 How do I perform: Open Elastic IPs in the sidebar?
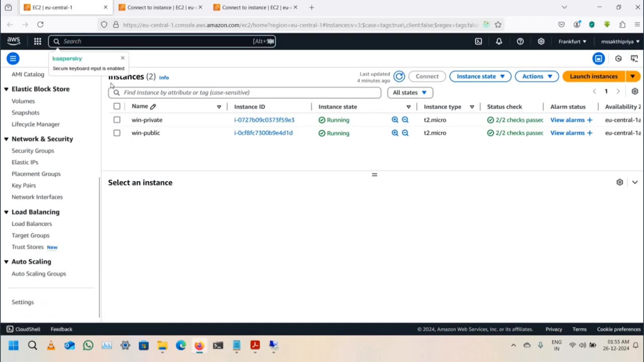[x=25, y=162]
